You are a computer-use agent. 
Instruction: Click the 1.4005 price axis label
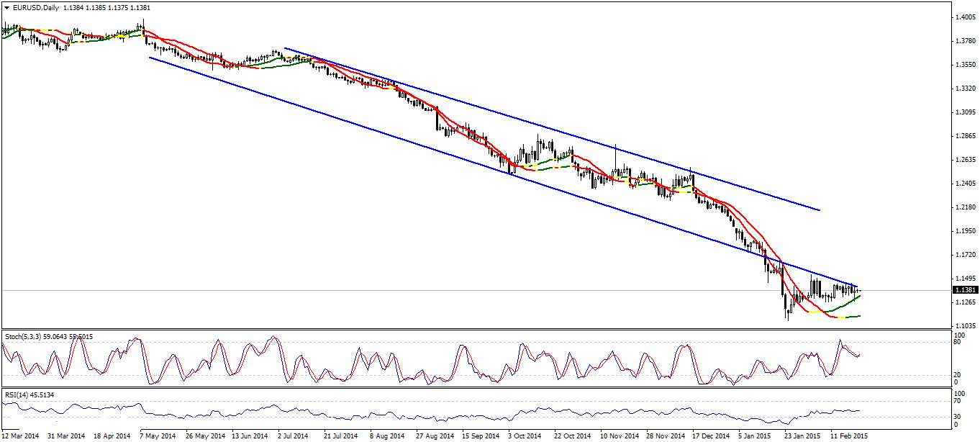[x=964, y=17]
